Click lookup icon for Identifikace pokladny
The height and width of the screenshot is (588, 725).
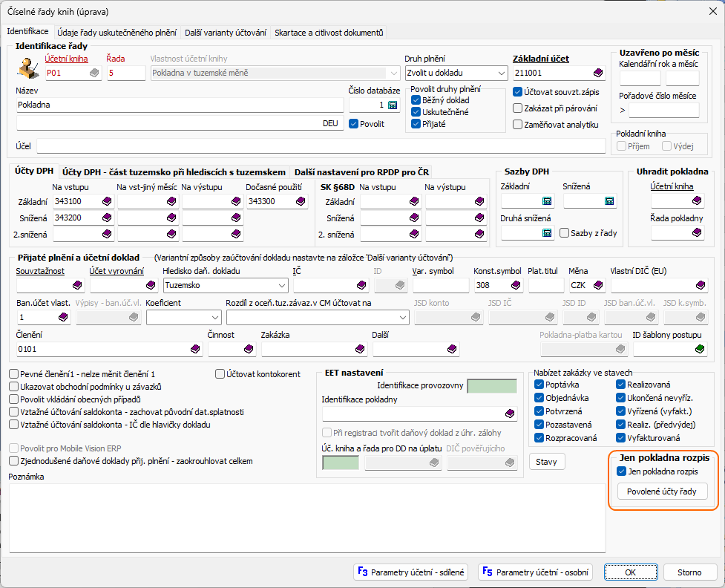coord(509,414)
